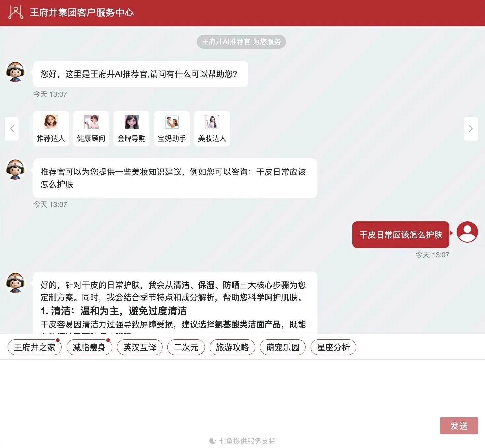Open the 王府井之家 quick topic

[x=35, y=347]
